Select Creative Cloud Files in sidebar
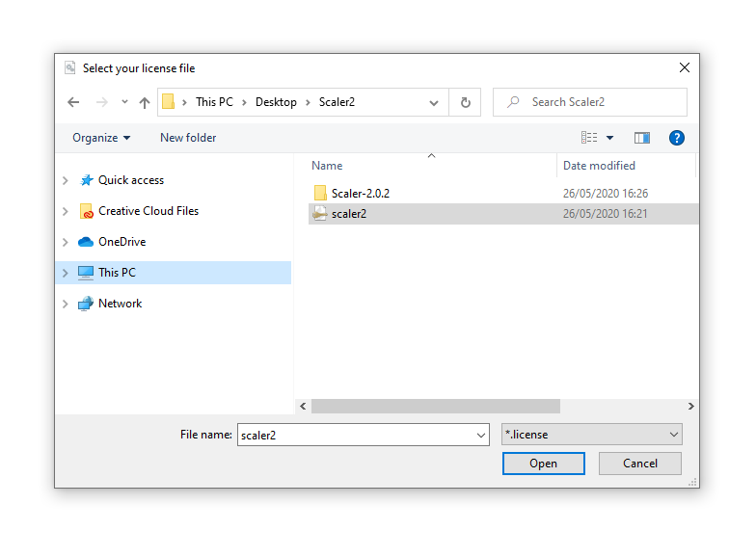 pyautogui.click(x=148, y=211)
